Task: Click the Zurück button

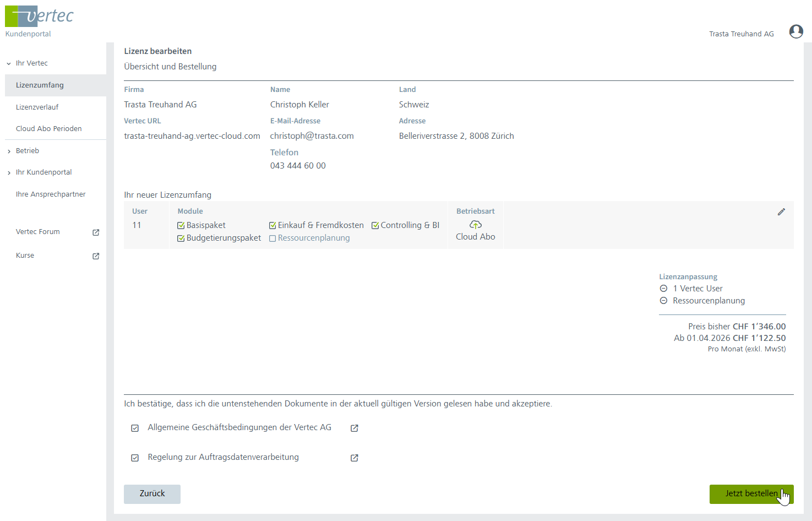Action: click(152, 494)
